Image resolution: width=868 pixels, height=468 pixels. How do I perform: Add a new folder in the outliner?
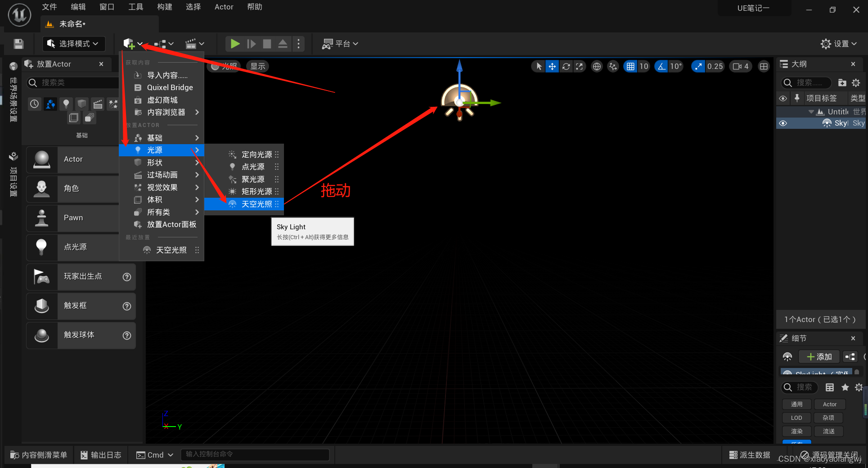[x=842, y=82]
